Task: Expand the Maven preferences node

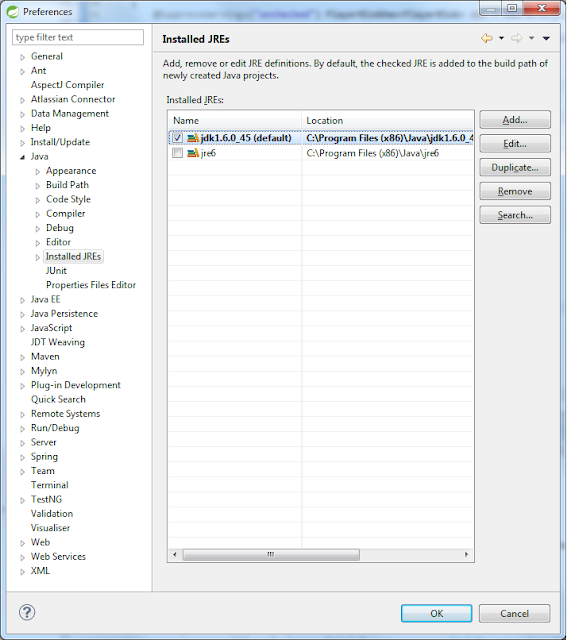Action: coord(23,357)
